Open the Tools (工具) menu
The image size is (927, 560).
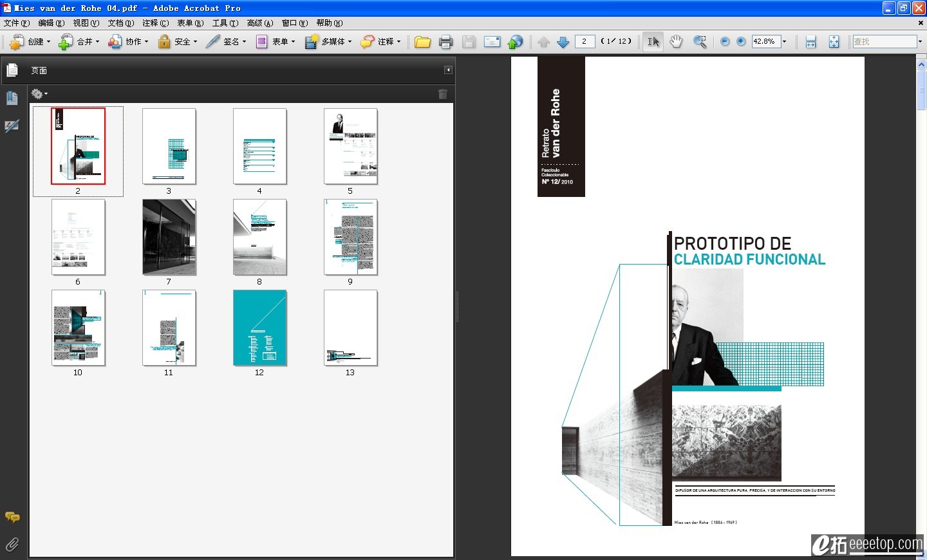point(225,23)
